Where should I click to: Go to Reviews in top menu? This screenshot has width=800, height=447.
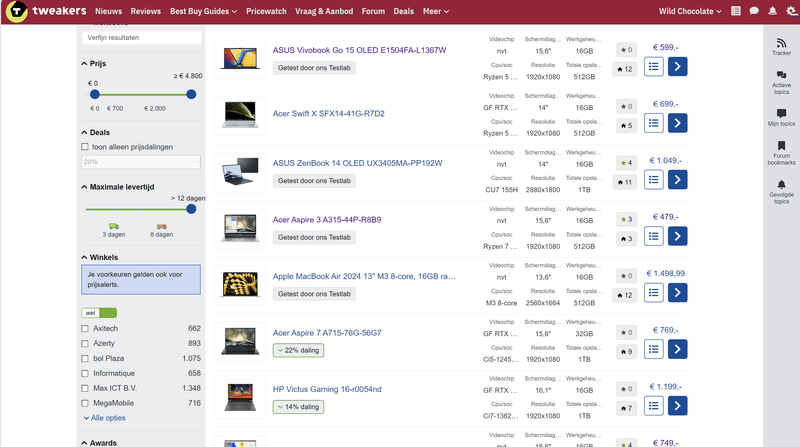click(x=145, y=11)
